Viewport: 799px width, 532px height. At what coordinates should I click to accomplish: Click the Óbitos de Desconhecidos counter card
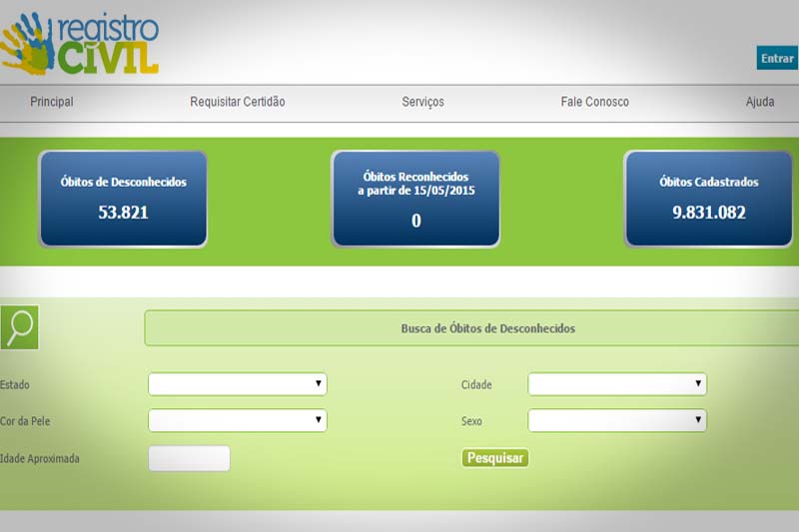click(123, 198)
